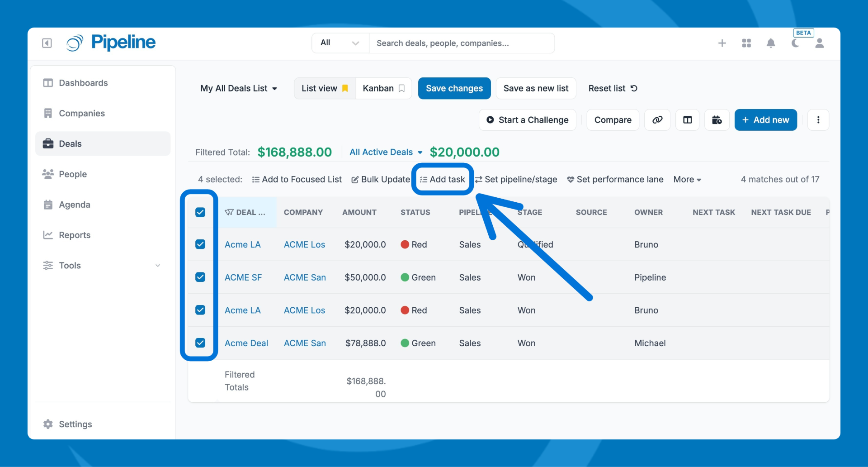Click the Save changes button
The height and width of the screenshot is (467, 868).
[454, 88]
